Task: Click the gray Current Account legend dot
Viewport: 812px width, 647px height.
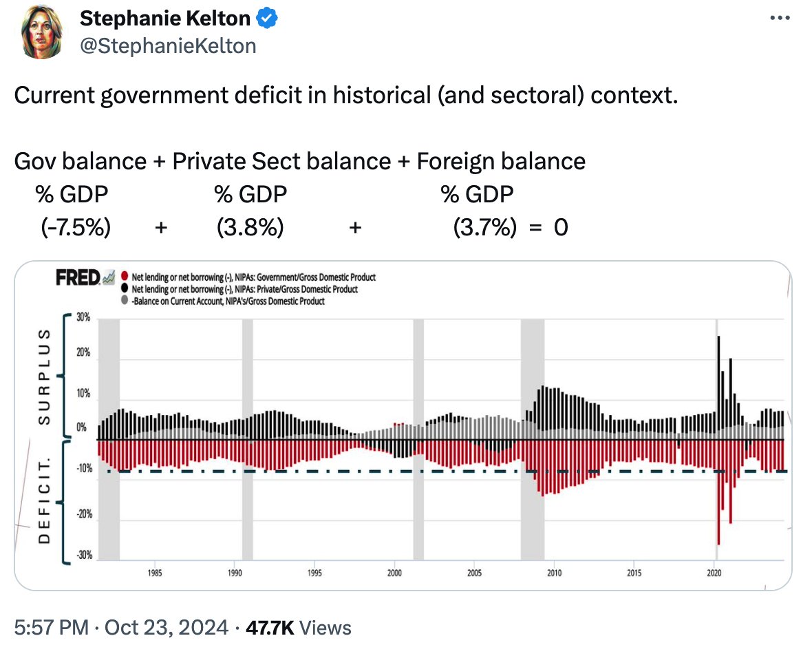Action: tap(124, 301)
